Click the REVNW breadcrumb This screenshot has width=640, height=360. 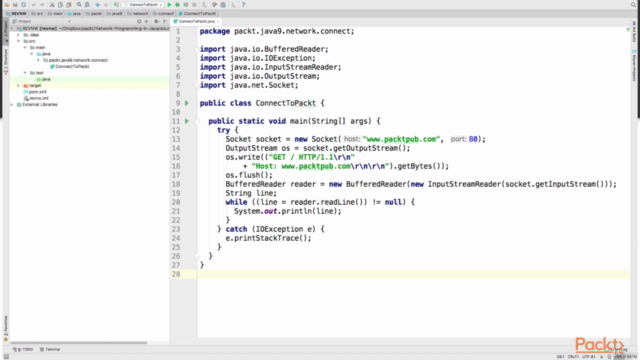(x=16, y=13)
